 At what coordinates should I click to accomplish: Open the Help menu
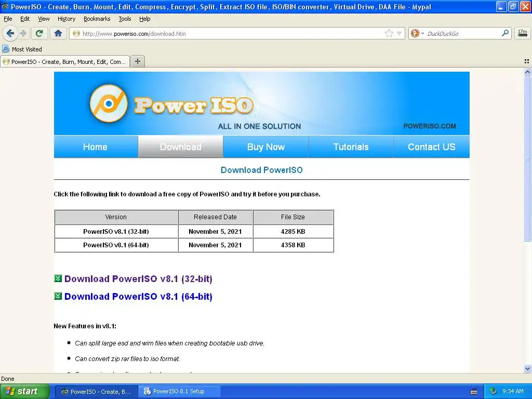tap(144, 19)
